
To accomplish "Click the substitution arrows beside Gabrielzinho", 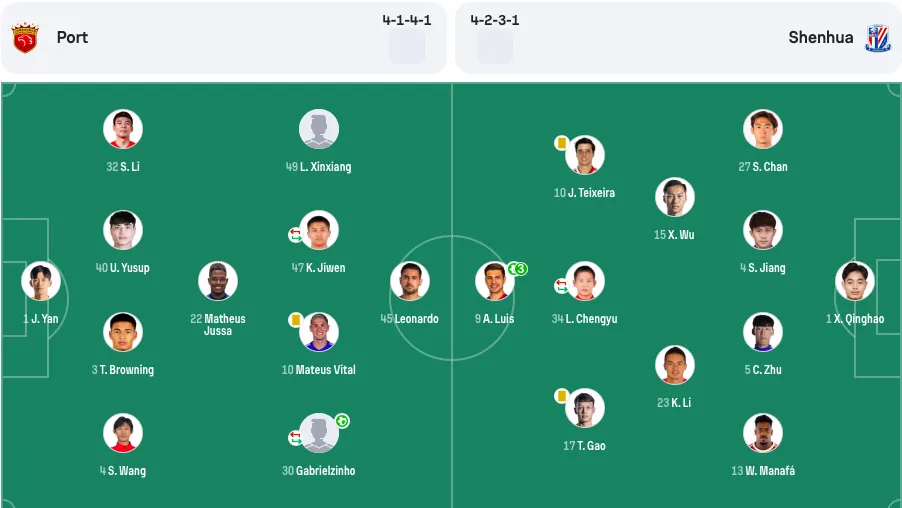I will coord(295,438).
